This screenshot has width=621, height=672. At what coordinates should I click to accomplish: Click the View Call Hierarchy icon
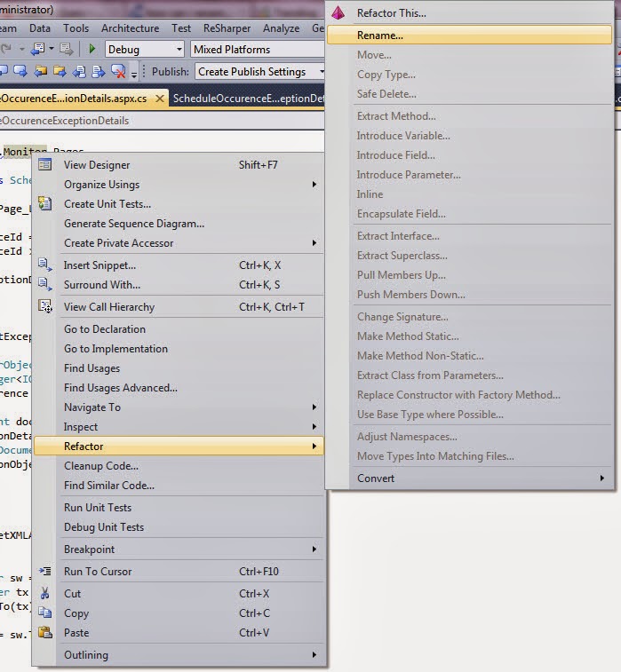click(45, 306)
